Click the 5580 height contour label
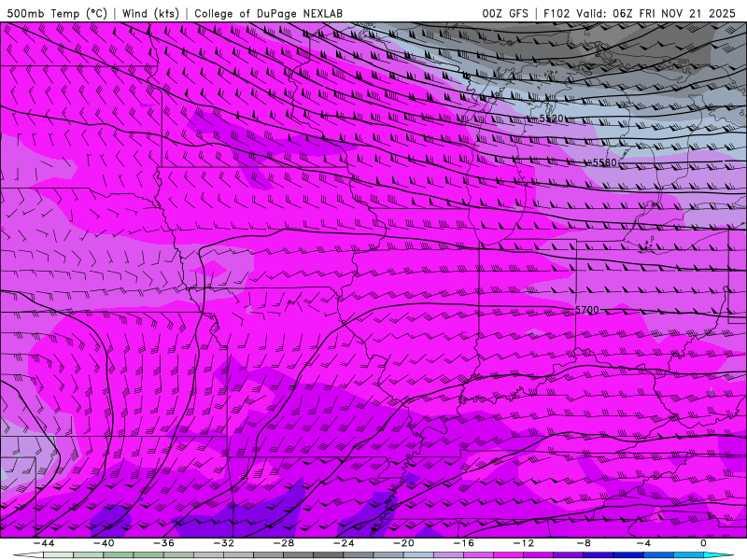This screenshot has width=747, height=560. tap(604, 162)
